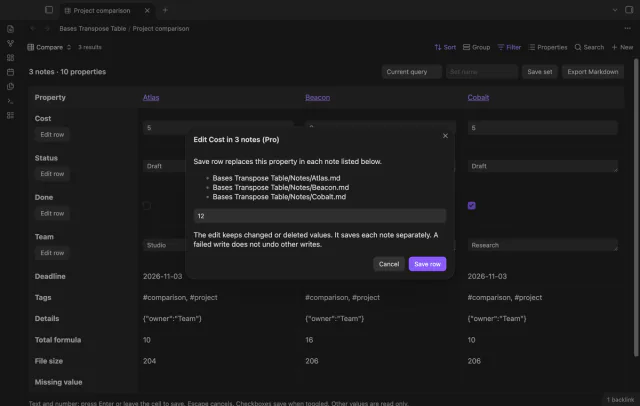640x406 pixels.
Task: Click the Cobalt Cost field
Action: [542, 128]
